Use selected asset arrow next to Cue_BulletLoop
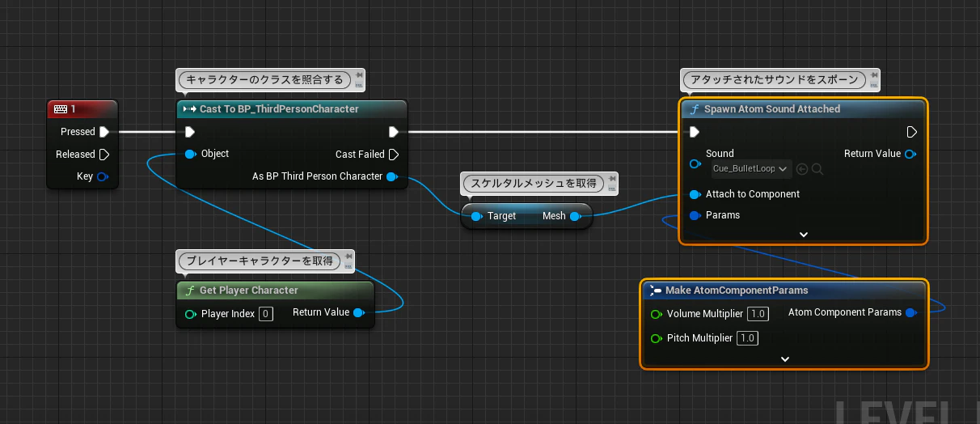980x424 pixels. (x=802, y=169)
